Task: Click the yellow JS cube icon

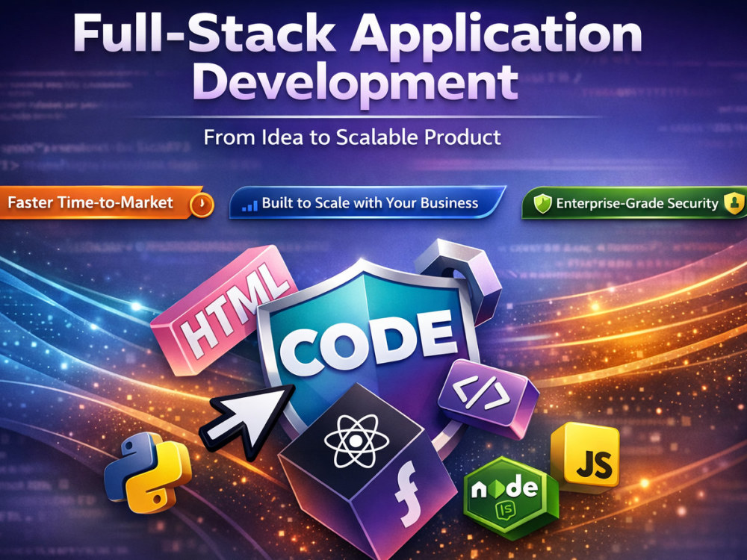Action: click(586, 458)
